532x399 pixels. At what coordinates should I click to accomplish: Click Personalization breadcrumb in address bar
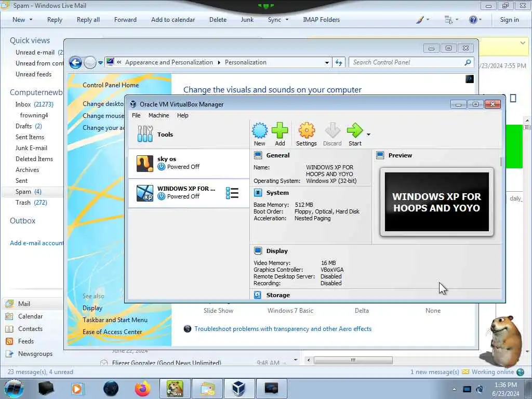pos(246,62)
